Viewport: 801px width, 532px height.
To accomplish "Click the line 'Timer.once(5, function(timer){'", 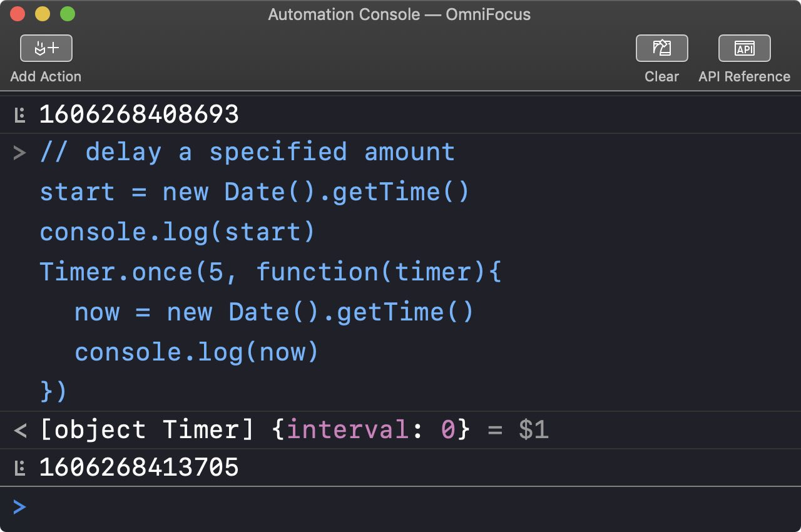I will (x=270, y=272).
